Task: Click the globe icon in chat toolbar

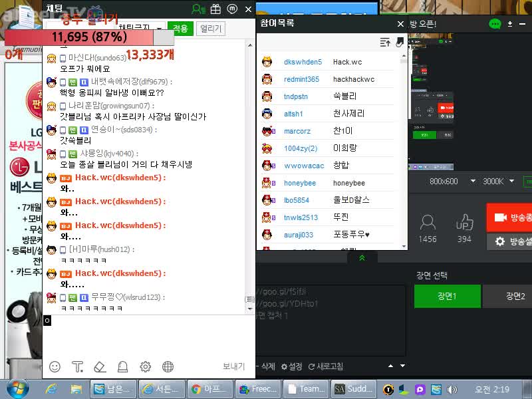Action: 169,366
